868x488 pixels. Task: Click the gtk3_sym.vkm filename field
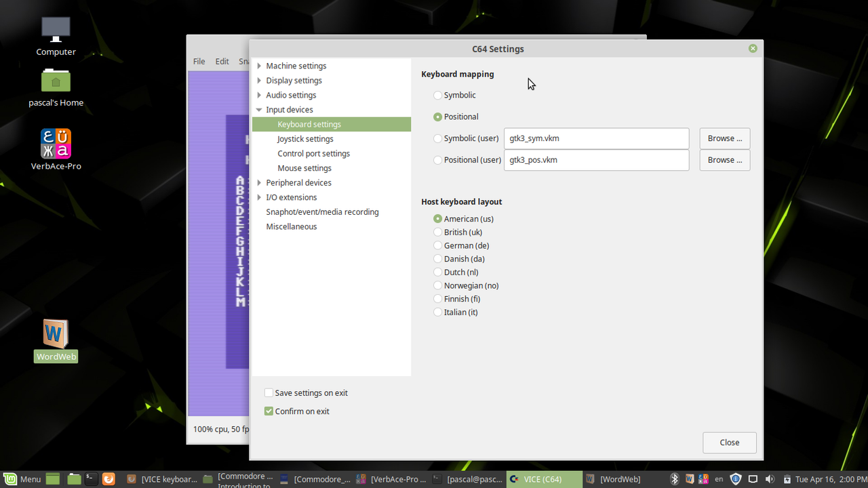[x=597, y=138]
